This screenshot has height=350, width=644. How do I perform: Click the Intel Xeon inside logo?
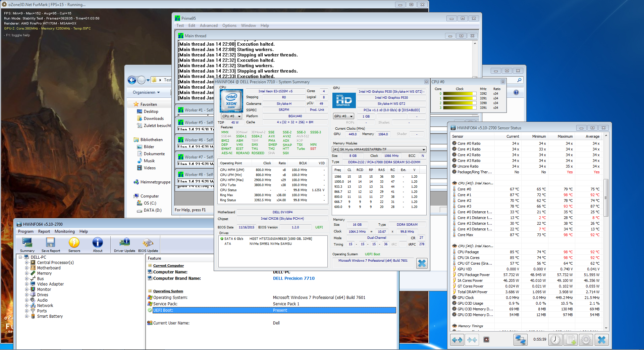tap(231, 101)
